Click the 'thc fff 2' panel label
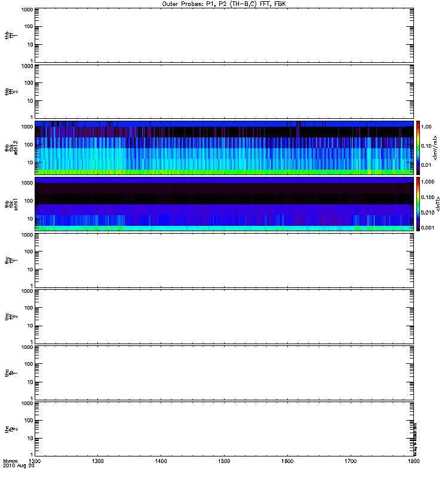This screenshot has height=478, width=448. click(11, 317)
